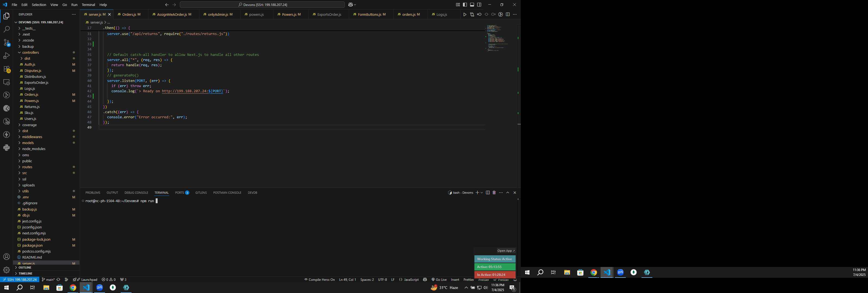Toggle Compile Hero: On in status bar
868x293 pixels.
(x=320, y=279)
